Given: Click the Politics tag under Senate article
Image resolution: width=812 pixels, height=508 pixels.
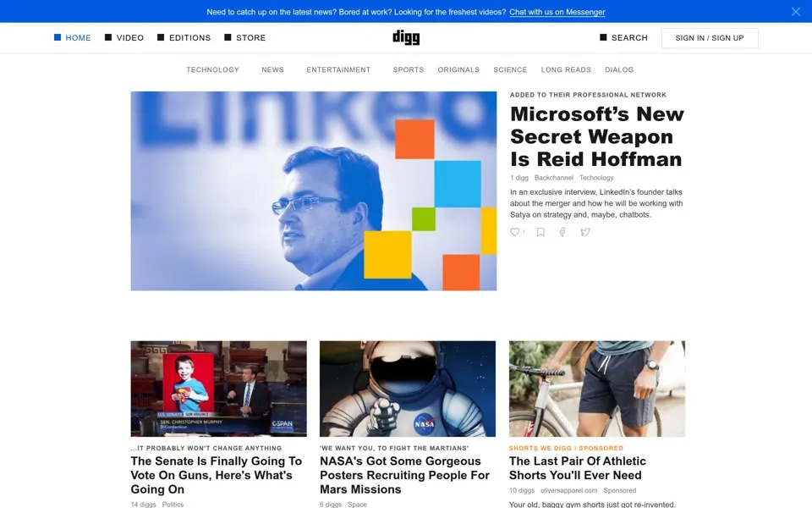Looking at the screenshot, I should (173, 505).
